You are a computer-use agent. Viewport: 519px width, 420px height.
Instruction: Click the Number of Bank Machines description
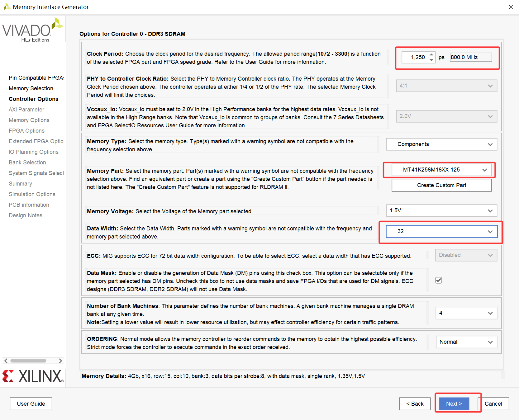pyautogui.click(x=250, y=314)
